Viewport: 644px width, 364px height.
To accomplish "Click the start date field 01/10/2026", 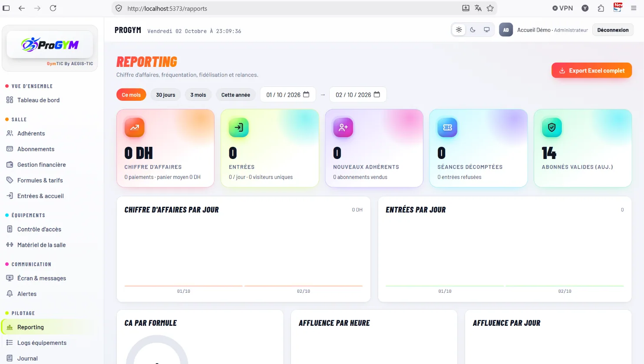I will tap(288, 95).
